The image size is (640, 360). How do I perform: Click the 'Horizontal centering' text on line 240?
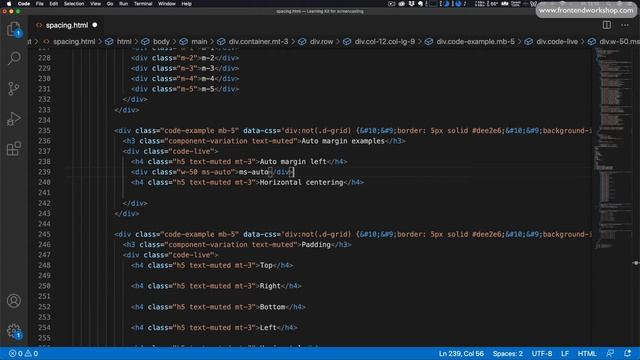point(301,182)
